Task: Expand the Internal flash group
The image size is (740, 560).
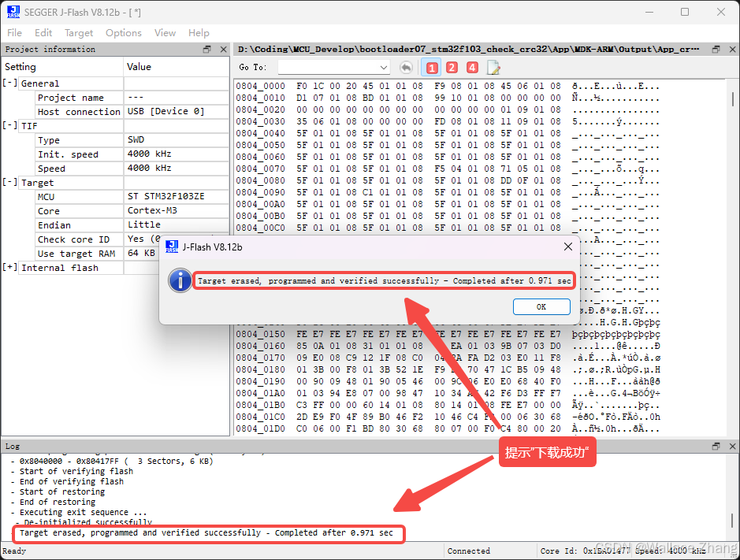Action: coord(9,267)
